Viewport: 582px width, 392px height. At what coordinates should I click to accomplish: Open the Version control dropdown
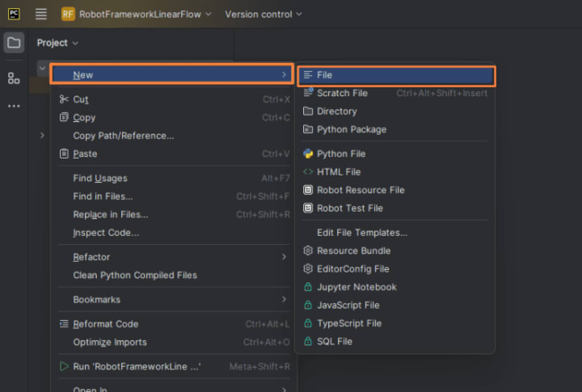pyautogui.click(x=264, y=14)
